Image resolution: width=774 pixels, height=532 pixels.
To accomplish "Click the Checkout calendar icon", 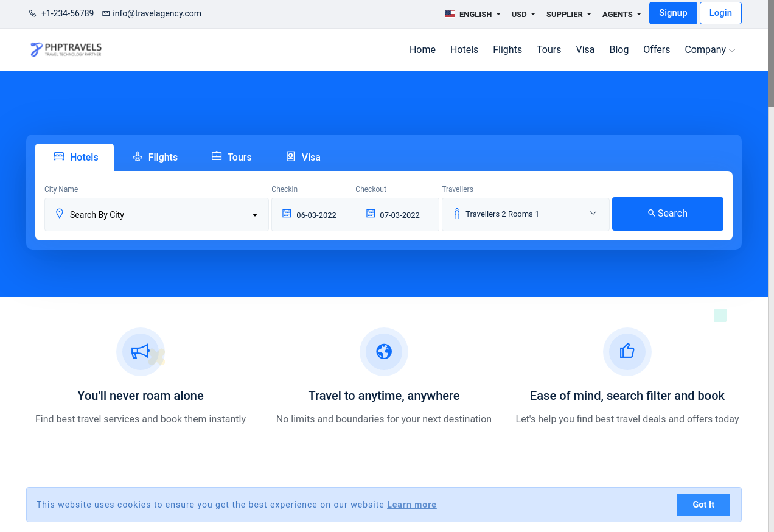I will 371,214.
